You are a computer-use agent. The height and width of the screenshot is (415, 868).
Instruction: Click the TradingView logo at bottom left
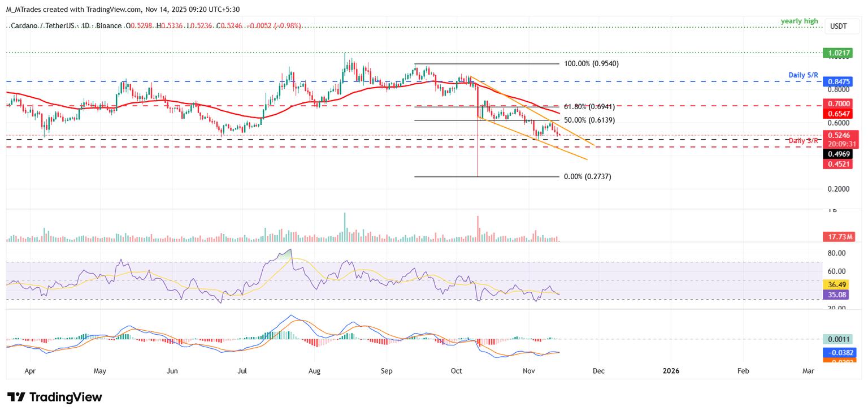(x=55, y=397)
